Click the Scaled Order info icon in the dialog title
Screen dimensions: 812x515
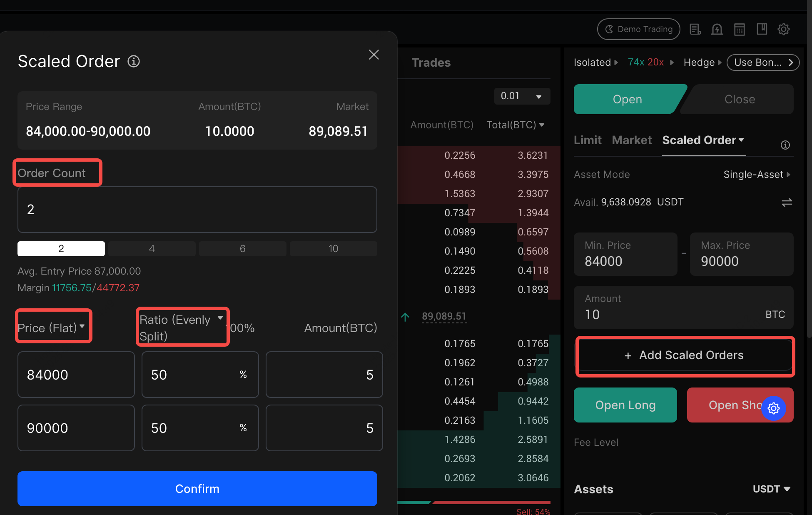133,61
